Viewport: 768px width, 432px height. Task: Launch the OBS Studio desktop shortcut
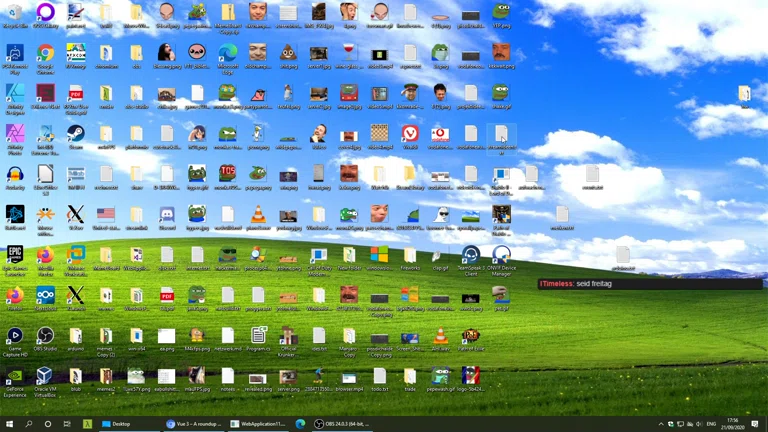pos(45,338)
